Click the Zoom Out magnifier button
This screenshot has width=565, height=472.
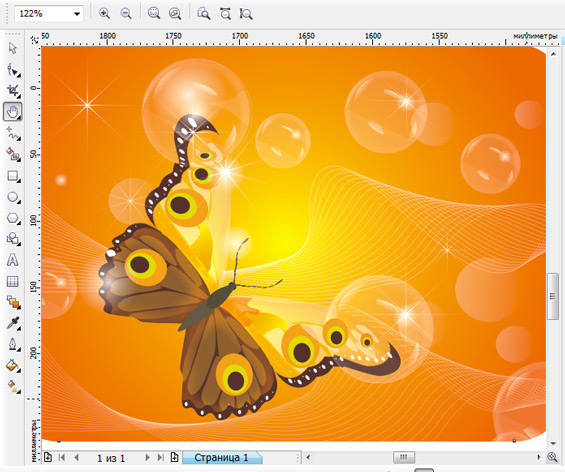click(x=126, y=14)
